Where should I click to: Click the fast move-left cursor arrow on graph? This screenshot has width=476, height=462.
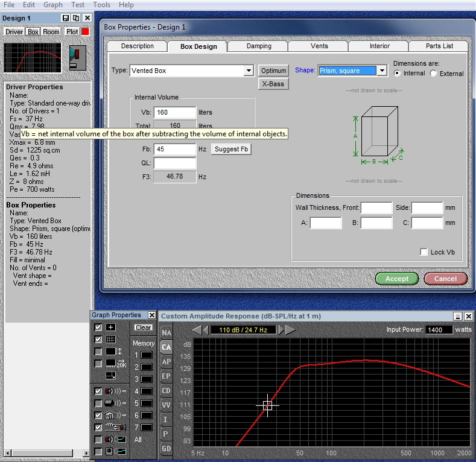[x=197, y=330]
